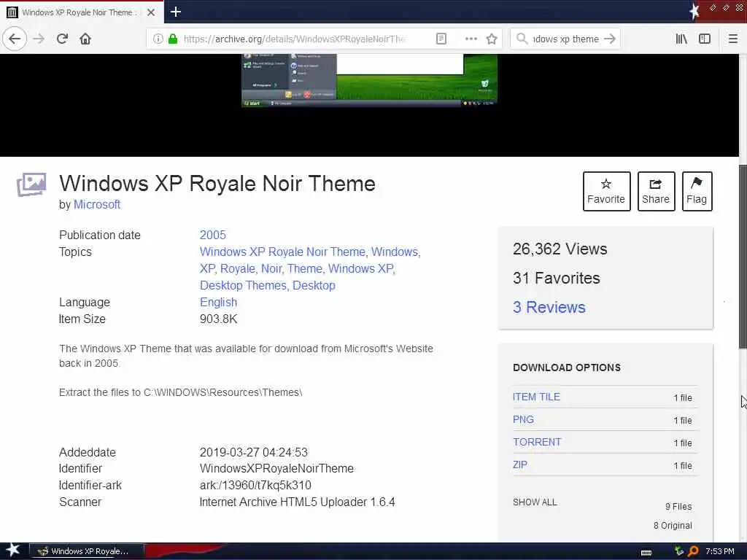747x560 pixels.
Task: Open the Noir topic link
Action: pyautogui.click(x=271, y=268)
